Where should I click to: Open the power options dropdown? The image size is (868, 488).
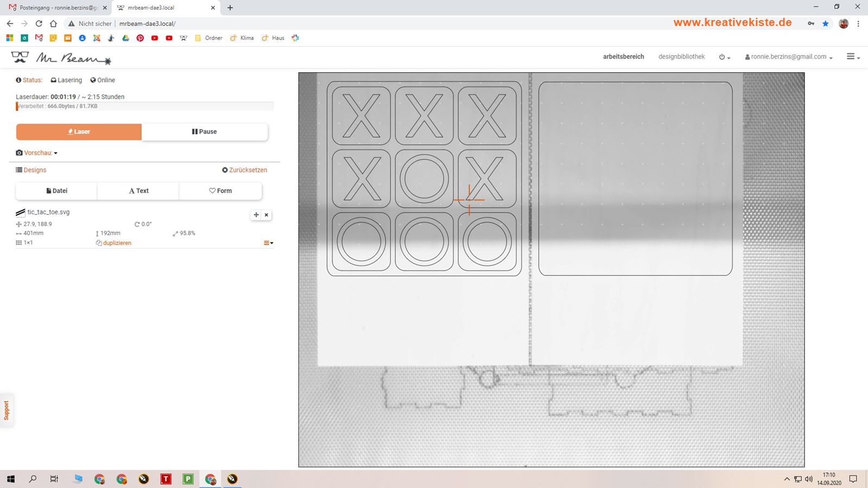coord(724,57)
